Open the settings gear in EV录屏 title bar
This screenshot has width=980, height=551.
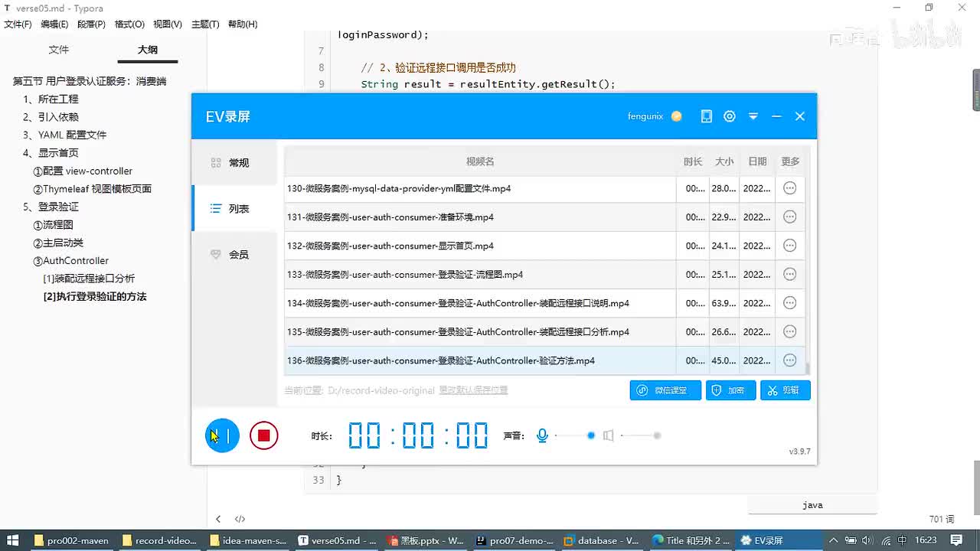tap(730, 116)
